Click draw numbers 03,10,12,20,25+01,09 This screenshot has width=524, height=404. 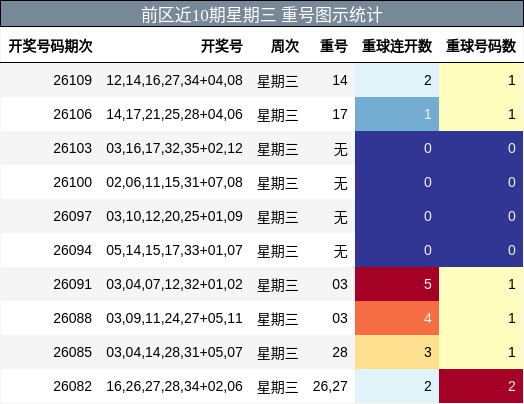(x=174, y=216)
